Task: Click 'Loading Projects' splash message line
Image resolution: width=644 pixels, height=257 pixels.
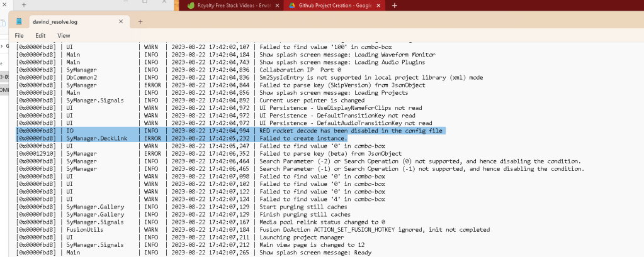Action: coord(334,92)
